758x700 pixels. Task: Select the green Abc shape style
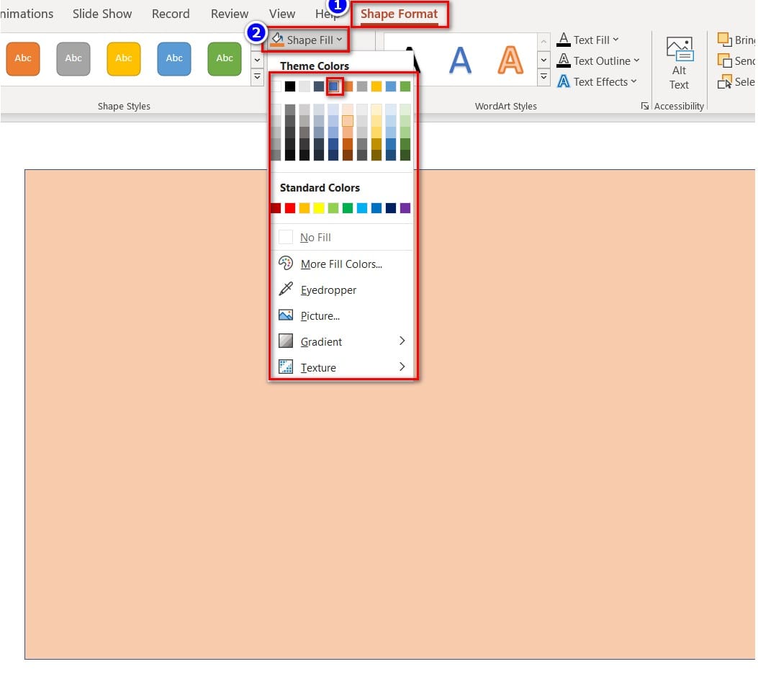(x=225, y=58)
